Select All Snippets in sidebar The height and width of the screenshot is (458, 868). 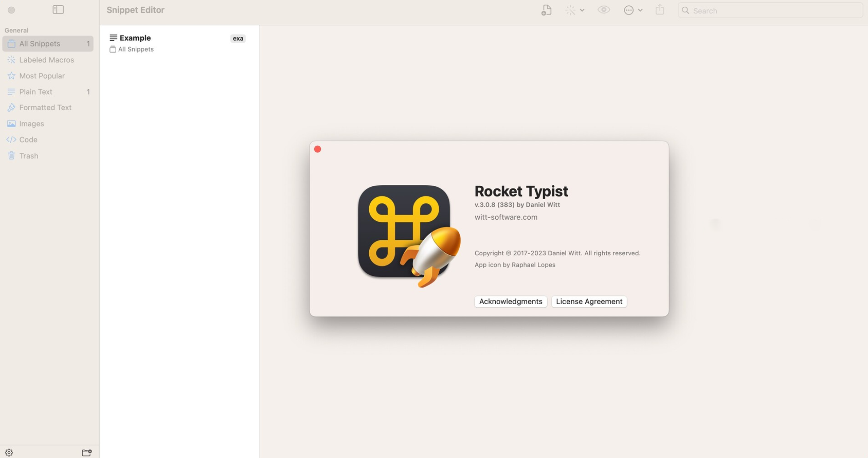pyautogui.click(x=48, y=43)
